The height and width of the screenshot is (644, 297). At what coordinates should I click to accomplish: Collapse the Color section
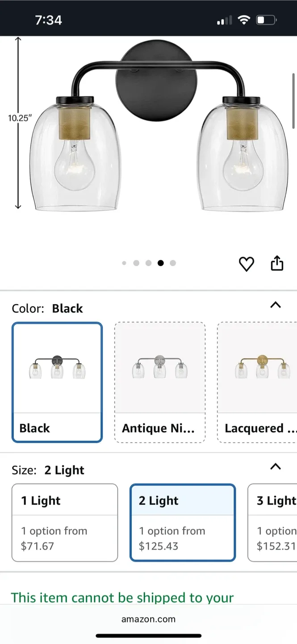click(276, 305)
